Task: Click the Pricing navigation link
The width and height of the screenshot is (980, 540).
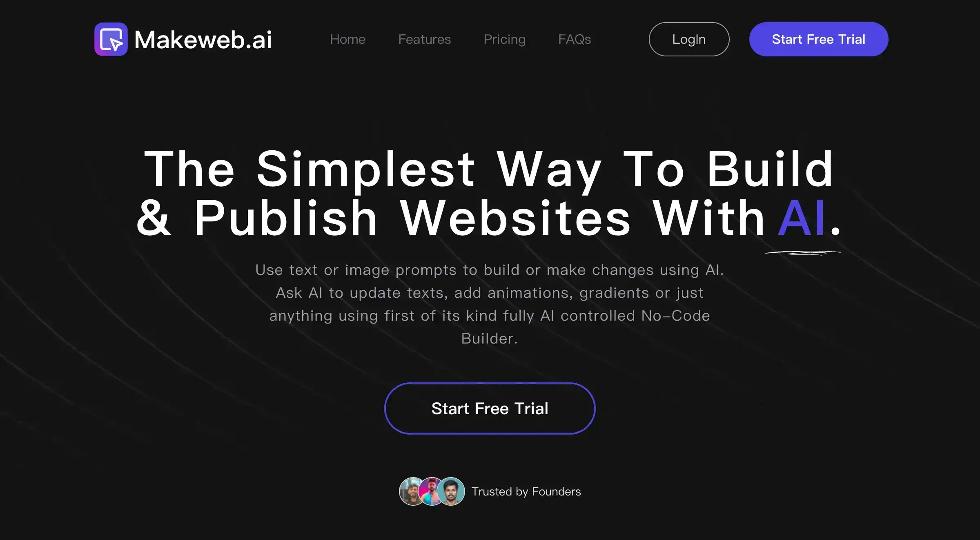Action: [x=503, y=38]
